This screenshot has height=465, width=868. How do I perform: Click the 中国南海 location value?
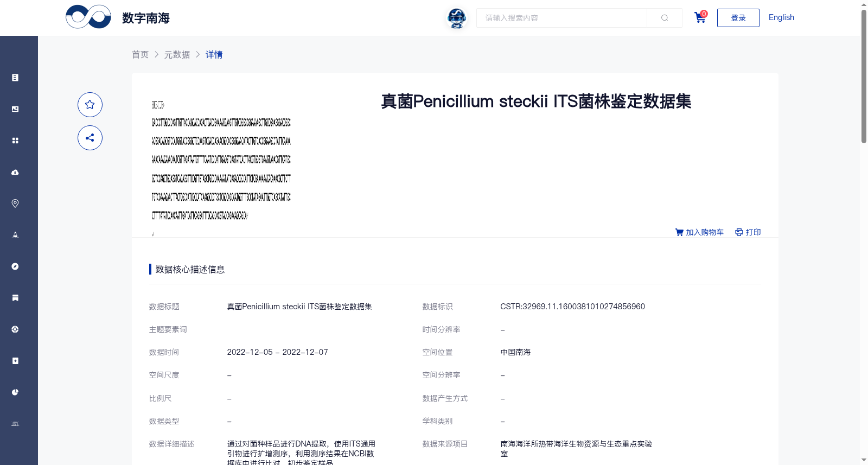(515, 352)
